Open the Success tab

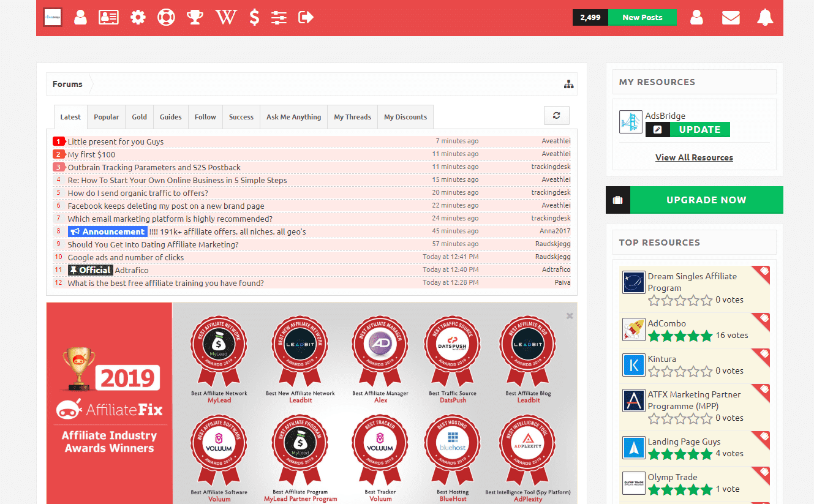pyautogui.click(x=241, y=117)
